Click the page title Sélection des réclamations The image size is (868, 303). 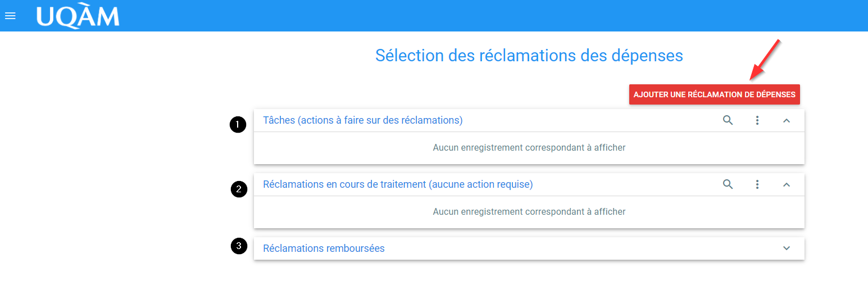coord(529,56)
